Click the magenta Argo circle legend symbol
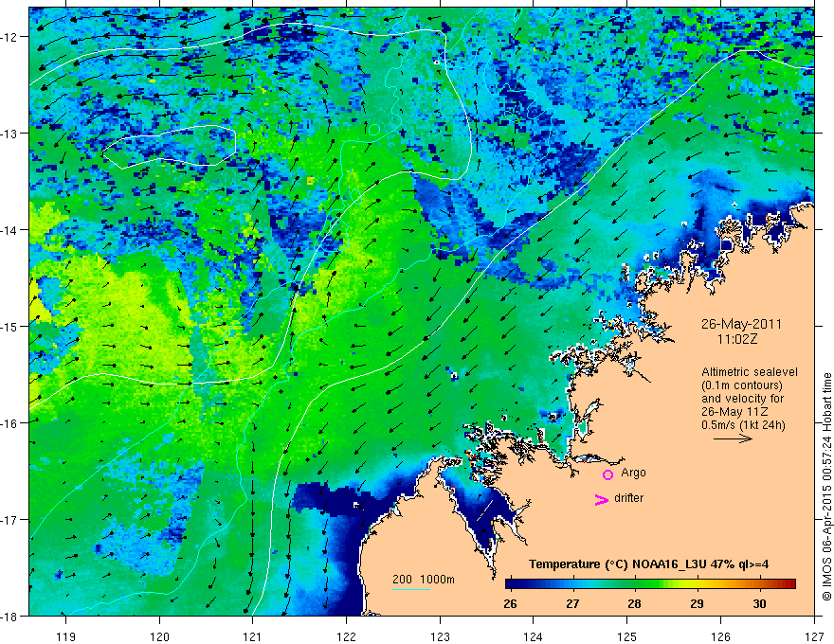The width and height of the screenshot is (834, 644). pos(607,474)
